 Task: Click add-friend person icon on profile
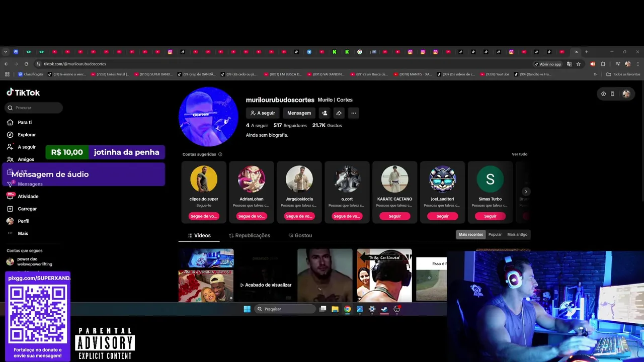[x=325, y=113]
